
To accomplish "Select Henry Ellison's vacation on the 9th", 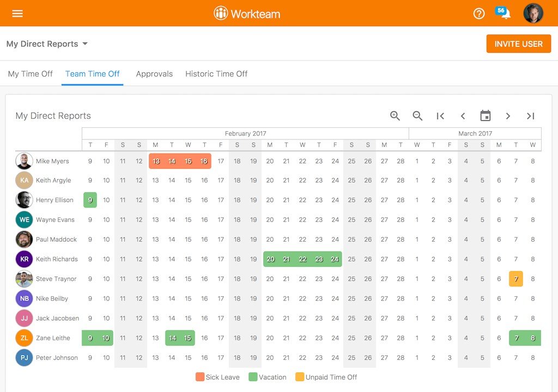I will click(x=90, y=200).
